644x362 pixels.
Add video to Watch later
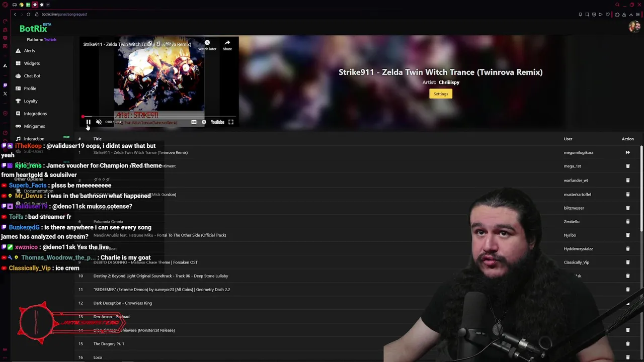207,45
